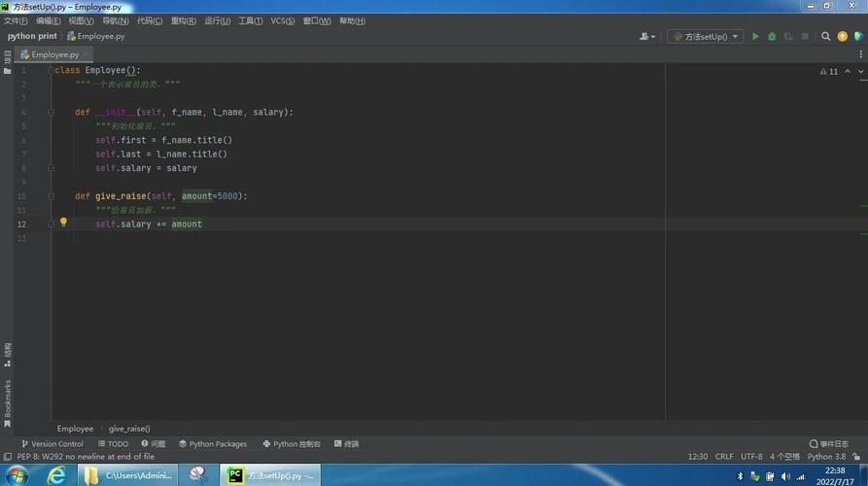Click the colorful plugin icon at toolbar end
868x486 pixels.
click(858, 36)
